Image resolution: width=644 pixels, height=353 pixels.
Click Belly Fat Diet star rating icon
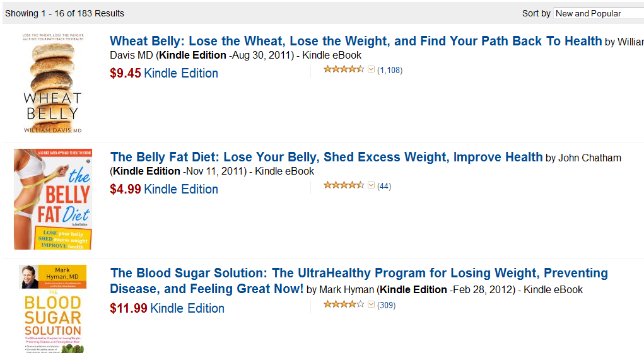pos(343,185)
